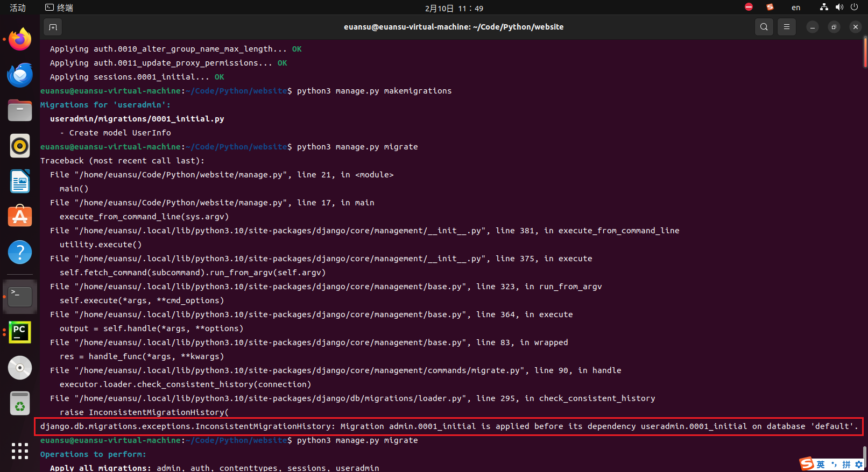Open the Help application

[x=20, y=252]
